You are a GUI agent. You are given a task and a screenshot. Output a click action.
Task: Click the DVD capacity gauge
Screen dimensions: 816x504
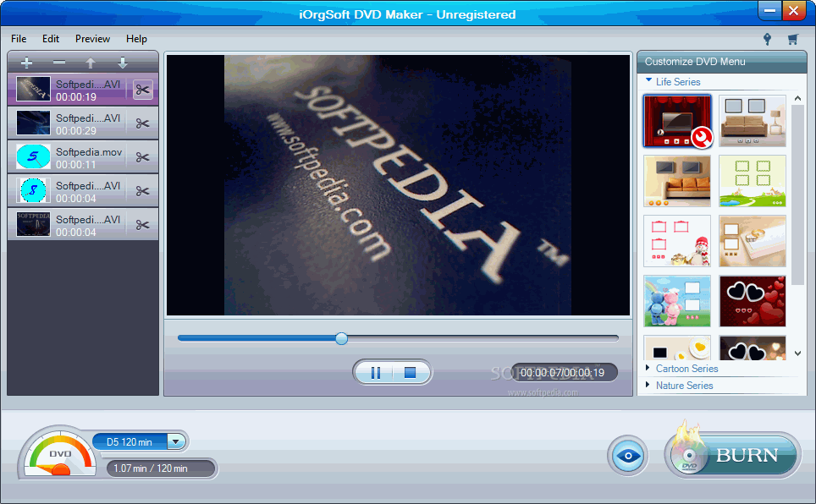click(x=59, y=453)
